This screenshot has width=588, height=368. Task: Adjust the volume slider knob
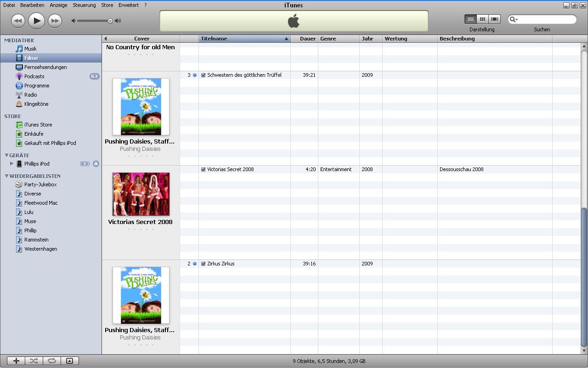tap(110, 21)
